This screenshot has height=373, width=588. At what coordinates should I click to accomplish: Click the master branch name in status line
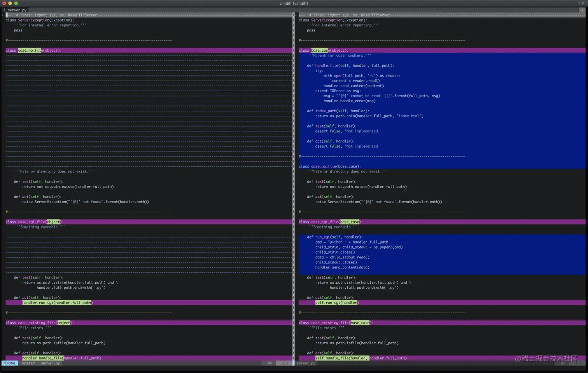(x=28, y=363)
